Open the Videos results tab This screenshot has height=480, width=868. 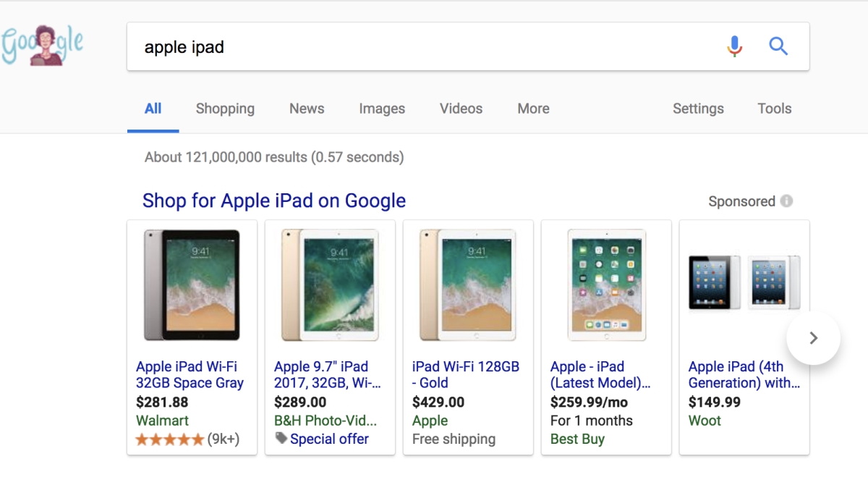(460, 108)
